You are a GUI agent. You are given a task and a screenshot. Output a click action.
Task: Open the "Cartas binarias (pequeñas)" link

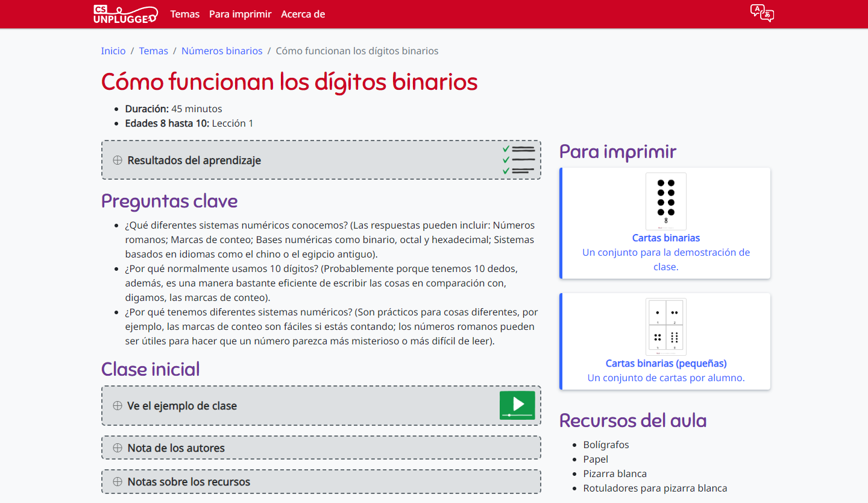[665, 363]
